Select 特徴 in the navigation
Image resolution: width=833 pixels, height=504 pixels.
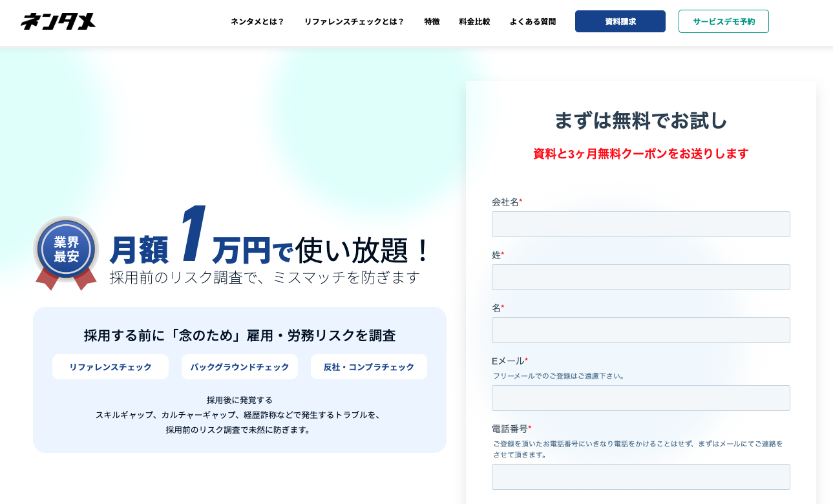click(432, 21)
